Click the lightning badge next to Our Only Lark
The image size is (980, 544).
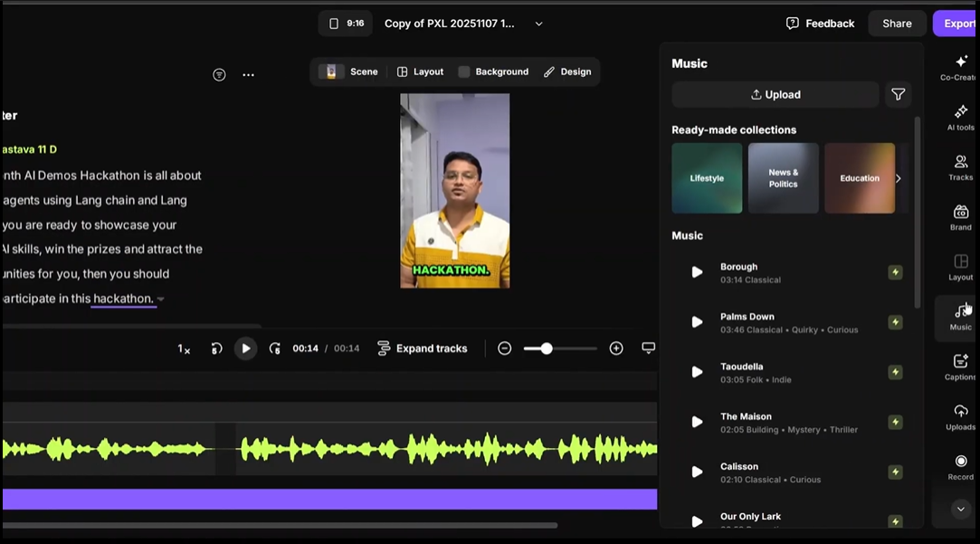[x=895, y=521]
